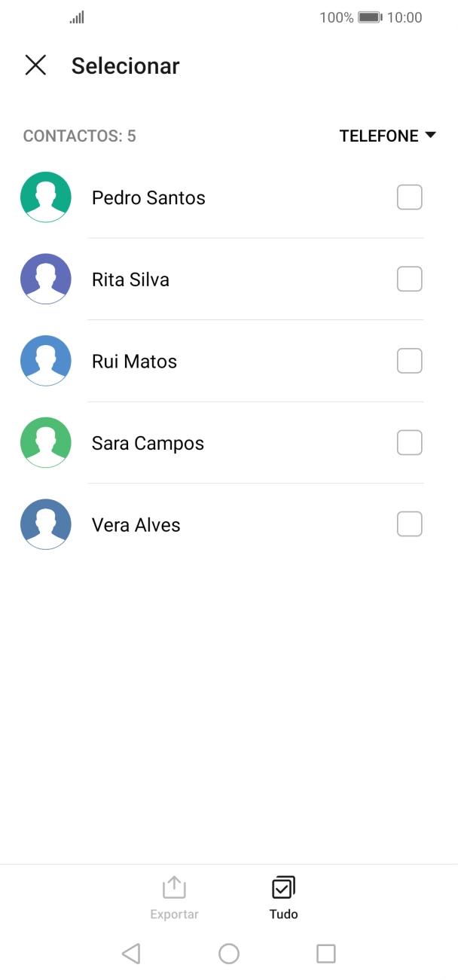This screenshot has width=458, height=980.
Task: Tap the signal strength indicator
Action: 75,17
